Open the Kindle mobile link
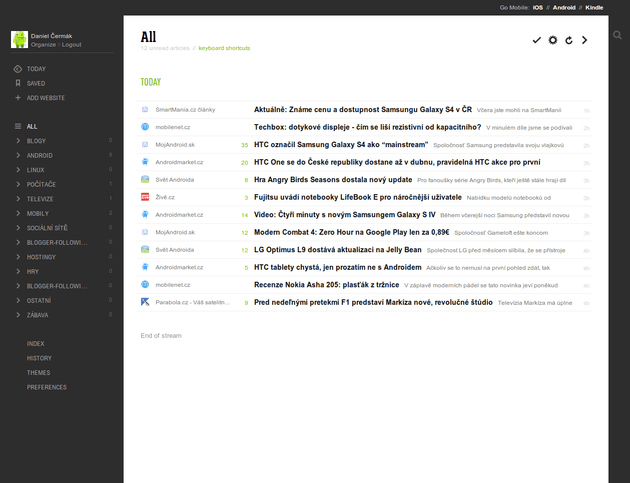The height and width of the screenshot is (483, 630). coord(594,8)
